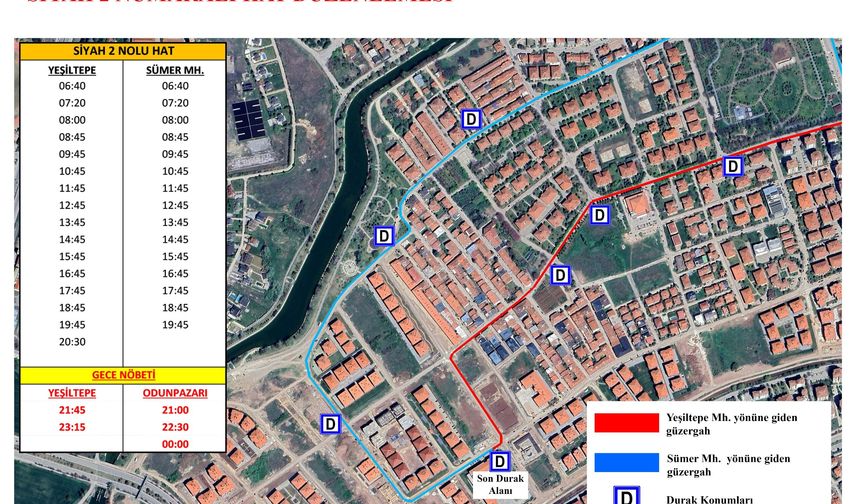Select the northernmost stop marker on blue route
860x504 pixels.
[x=471, y=119]
